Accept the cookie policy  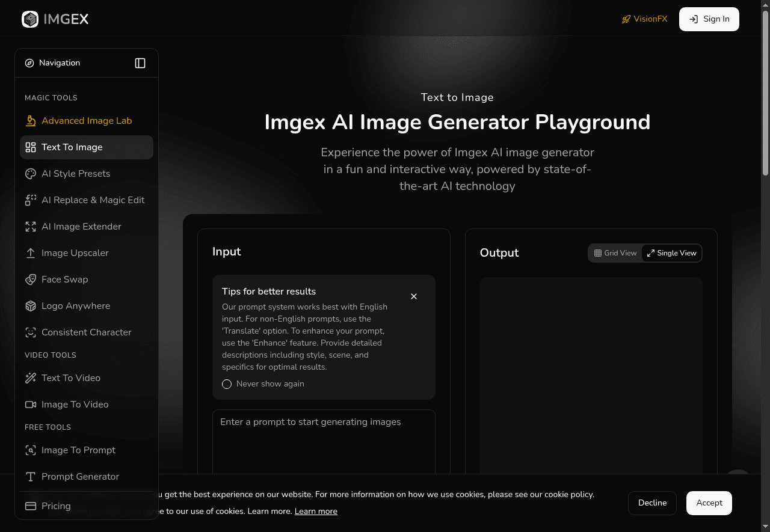(x=709, y=503)
